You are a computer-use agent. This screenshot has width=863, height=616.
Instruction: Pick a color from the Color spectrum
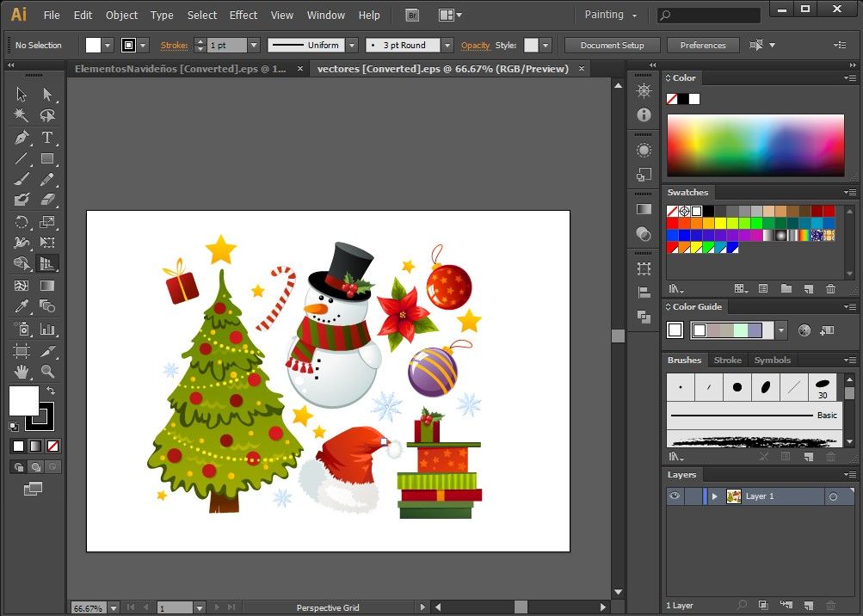pyautogui.click(x=755, y=145)
